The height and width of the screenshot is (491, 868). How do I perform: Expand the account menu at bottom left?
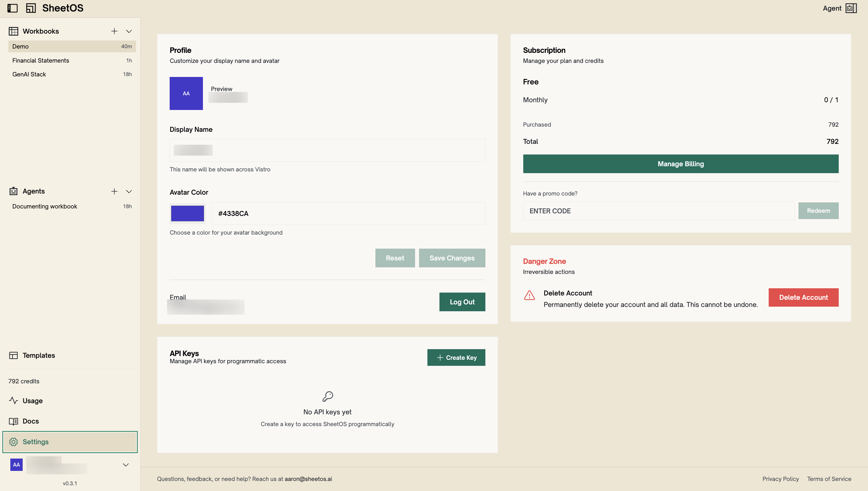[126, 464]
